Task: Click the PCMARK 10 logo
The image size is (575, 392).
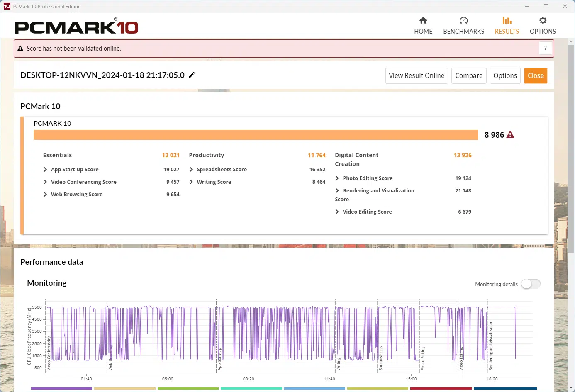Action: 76,27
